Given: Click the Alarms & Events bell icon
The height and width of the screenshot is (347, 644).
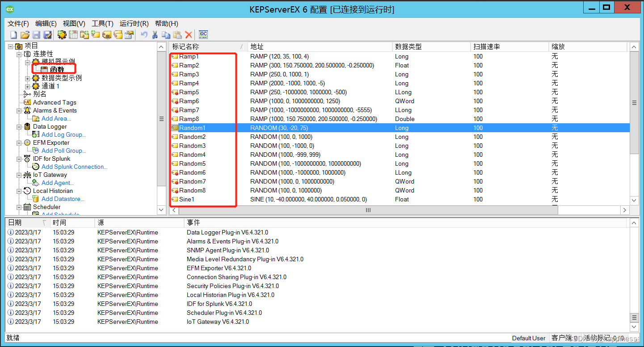Looking at the screenshot, I should 27,110.
